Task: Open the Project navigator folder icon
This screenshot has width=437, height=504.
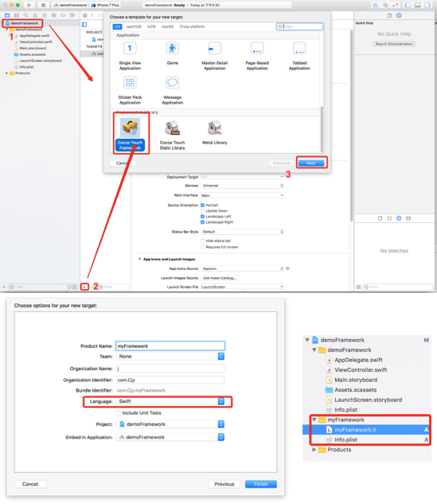Action: point(7,15)
